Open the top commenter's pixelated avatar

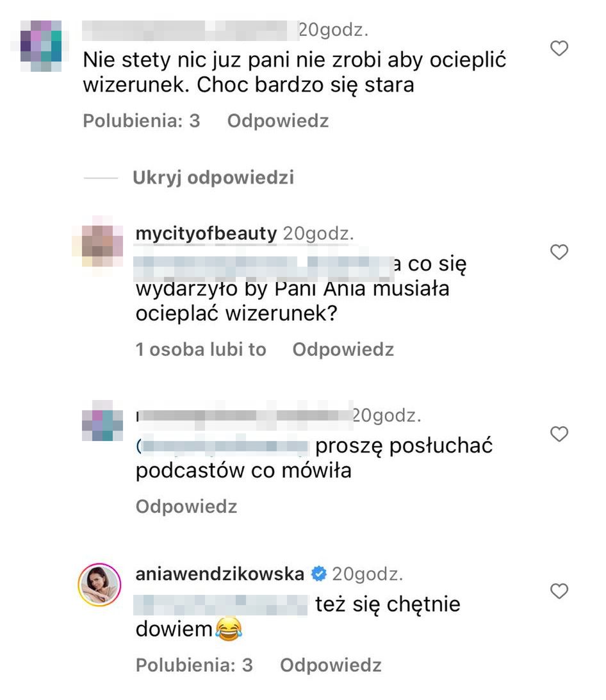(40, 45)
